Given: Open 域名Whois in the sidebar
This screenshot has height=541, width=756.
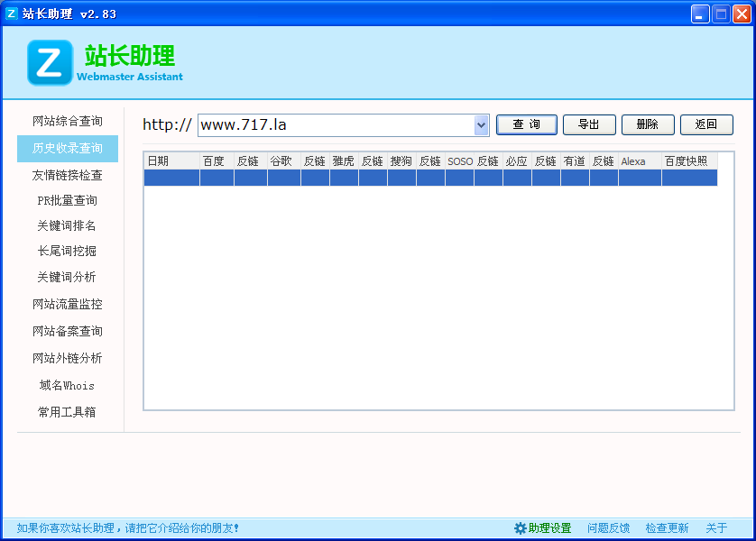Looking at the screenshot, I should click(68, 385).
